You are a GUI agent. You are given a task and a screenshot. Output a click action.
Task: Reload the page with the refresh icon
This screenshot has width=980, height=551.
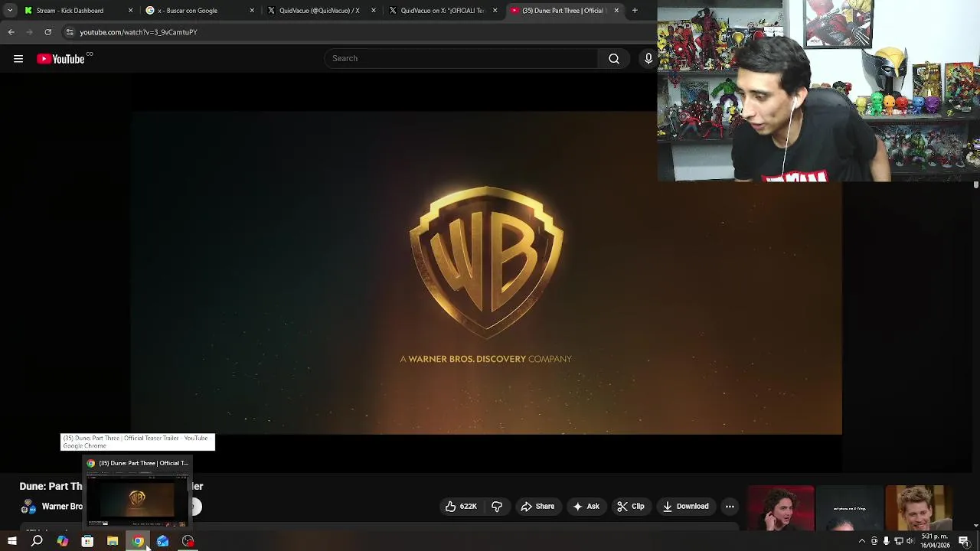[x=48, y=32]
